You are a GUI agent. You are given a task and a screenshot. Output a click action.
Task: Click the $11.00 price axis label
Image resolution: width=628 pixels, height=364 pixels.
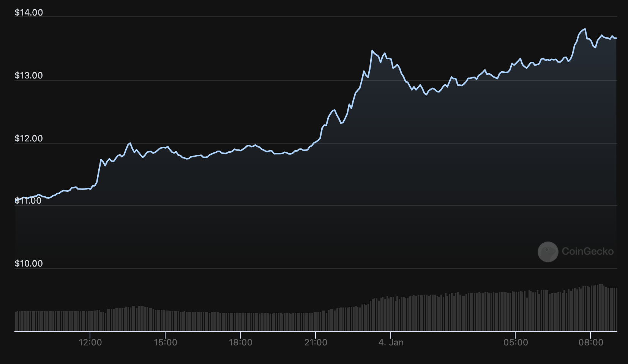[x=28, y=201]
